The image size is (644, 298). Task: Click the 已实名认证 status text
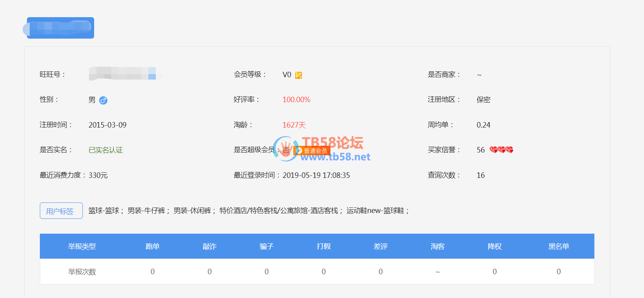(x=105, y=150)
